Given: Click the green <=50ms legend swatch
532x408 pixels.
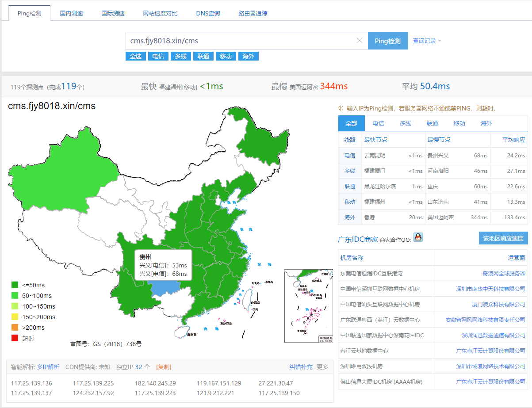Looking at the screenshot, I should [x=15, y=285].
